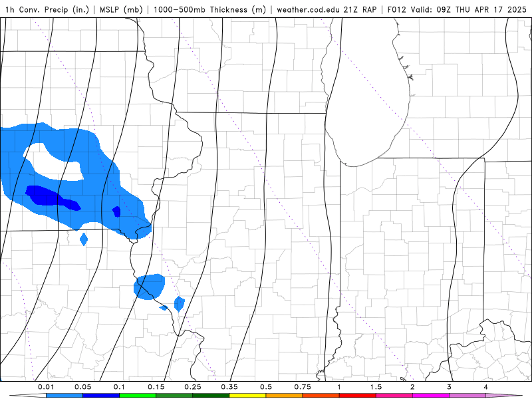532x399 pixels.
Task: Click the 'weather.cod.edu 21Z RAP' source text
Action: [327, 9]
